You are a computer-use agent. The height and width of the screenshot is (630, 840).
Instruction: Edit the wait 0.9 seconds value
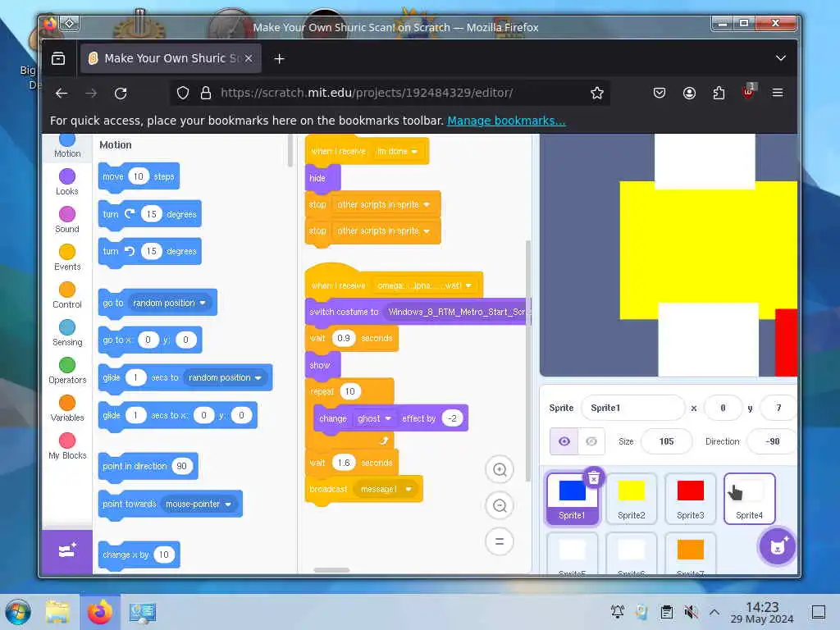[344, 339]
